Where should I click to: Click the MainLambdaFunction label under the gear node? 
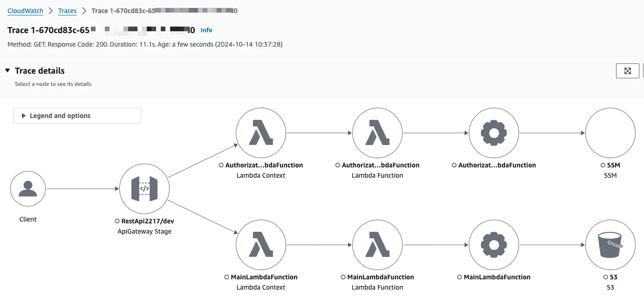pos(497,277)
